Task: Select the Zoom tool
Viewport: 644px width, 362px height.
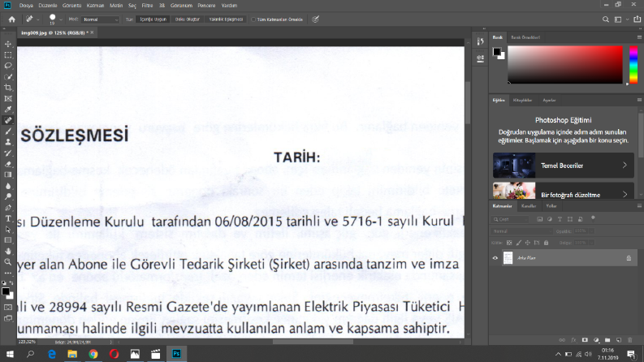Action: 8,262
